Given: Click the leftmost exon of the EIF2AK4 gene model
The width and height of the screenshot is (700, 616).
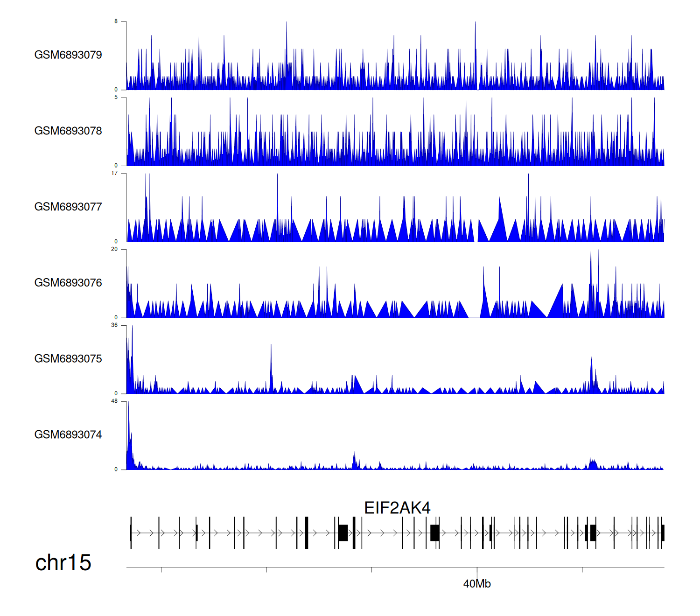Looking at the screenshot, I should coord(131,532).
